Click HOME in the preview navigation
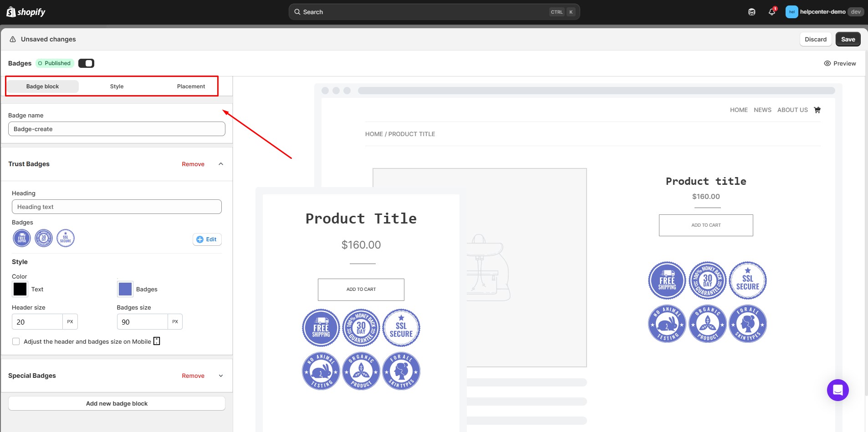 [739, 110]
